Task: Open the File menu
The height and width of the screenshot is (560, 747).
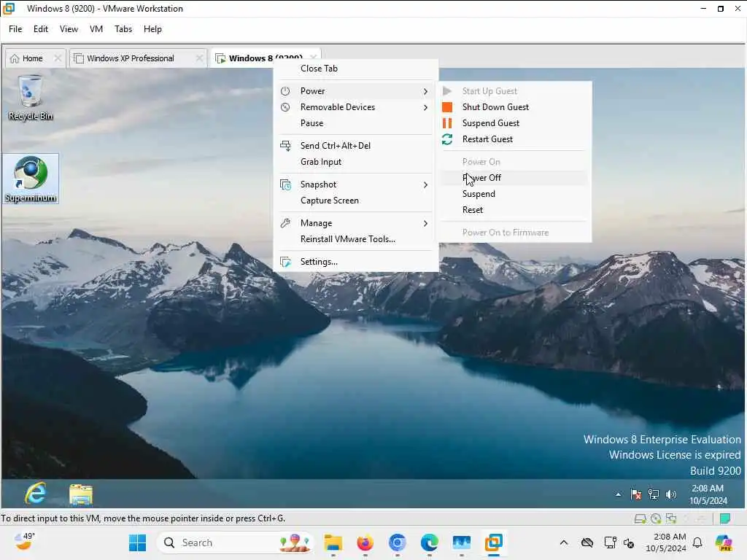Action: (x=15, y=29)
